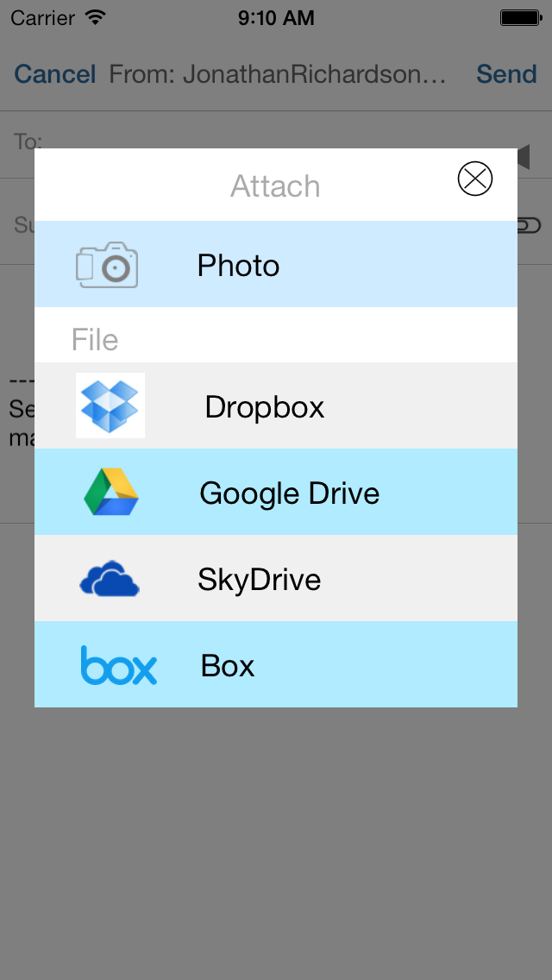The width and height of the screenshot is (552, 980).
Task: Tap the paperclip attachment icon behind dialog
Action: pyautogui.click(x=529, y=225)
